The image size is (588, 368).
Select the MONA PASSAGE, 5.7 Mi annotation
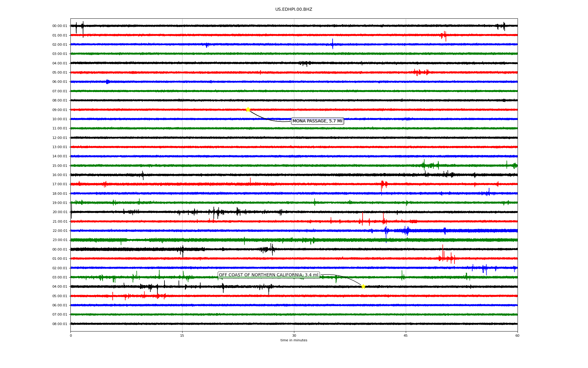click(317, 121)
